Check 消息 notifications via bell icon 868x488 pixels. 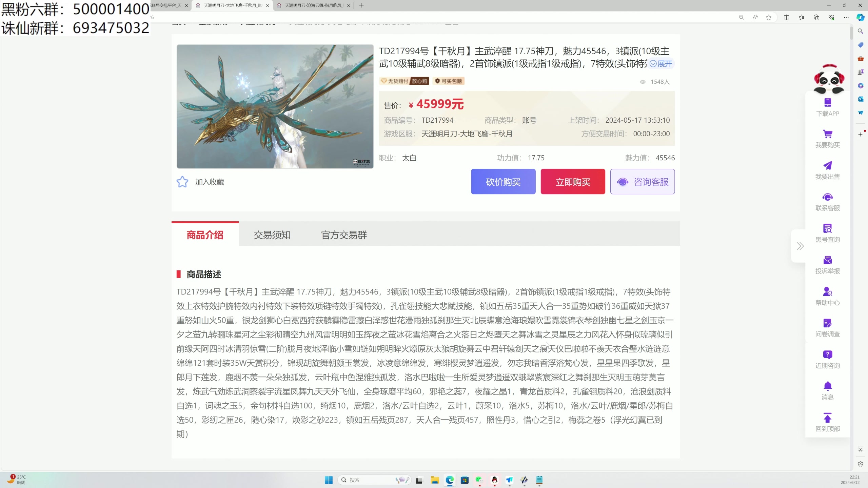point(827,389)
